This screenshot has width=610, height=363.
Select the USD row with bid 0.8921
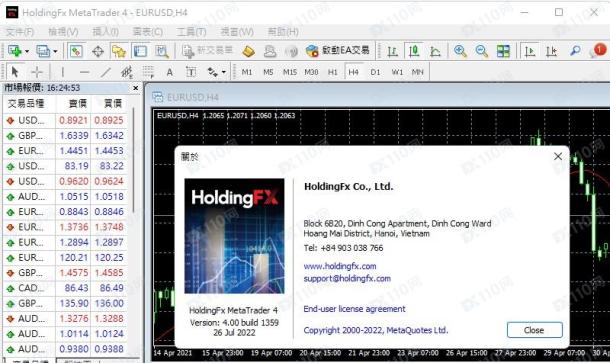pos(65,120)
